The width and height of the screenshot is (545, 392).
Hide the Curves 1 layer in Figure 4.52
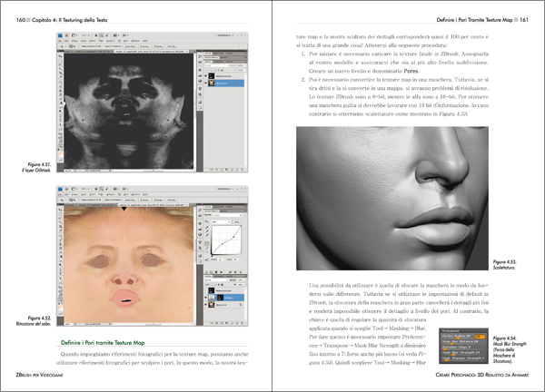[x=206, y=298]
